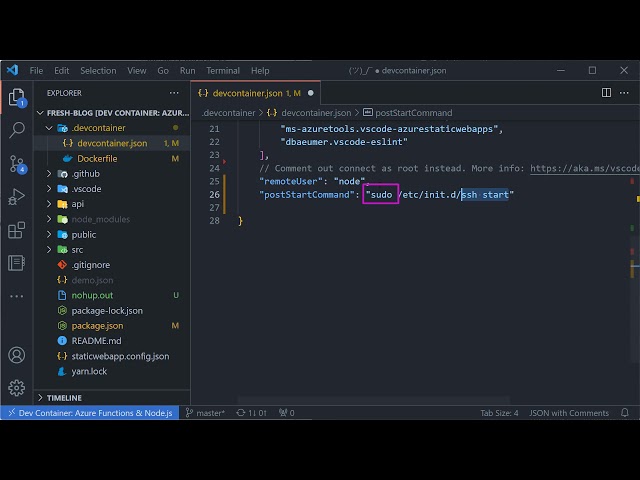Change Tab Size: 4 setting
The image size is (640, 480).
pos(499,413)
